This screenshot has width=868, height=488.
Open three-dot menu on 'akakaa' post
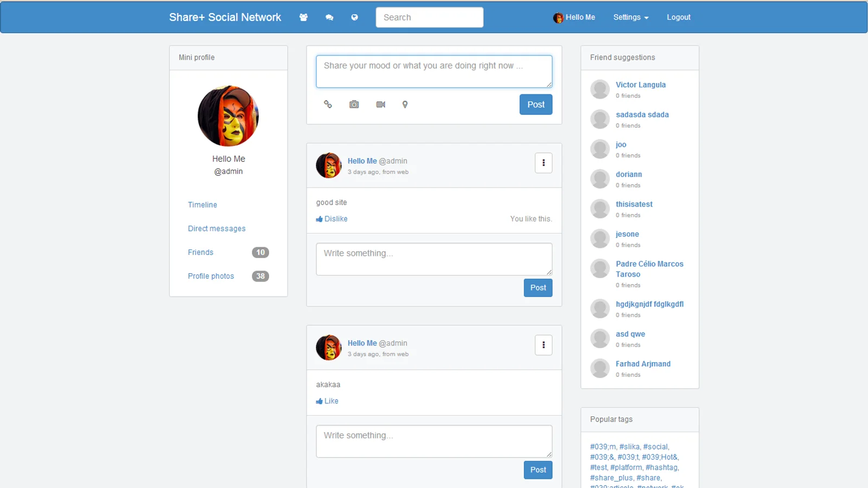[x=543, y=345]
